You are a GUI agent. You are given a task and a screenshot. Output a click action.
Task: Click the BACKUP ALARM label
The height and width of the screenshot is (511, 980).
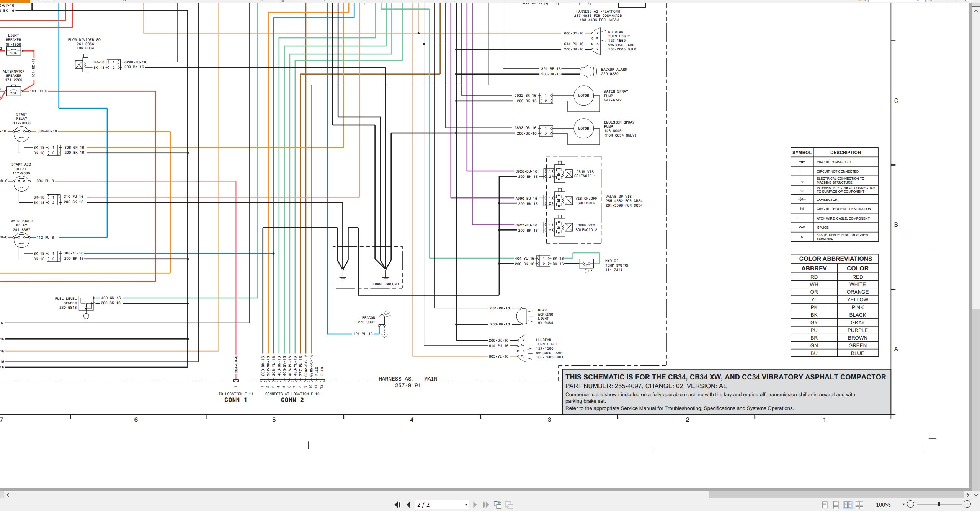point(614,70)
